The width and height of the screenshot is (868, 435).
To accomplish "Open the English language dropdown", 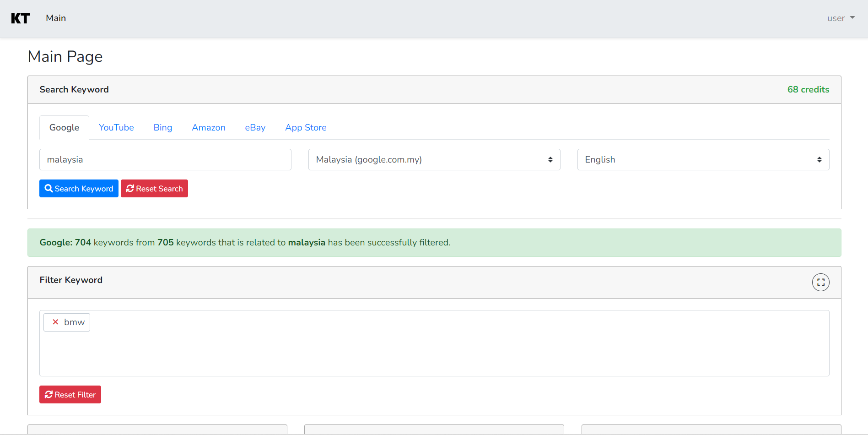I will pyautogui.click(x=703, y=160).
